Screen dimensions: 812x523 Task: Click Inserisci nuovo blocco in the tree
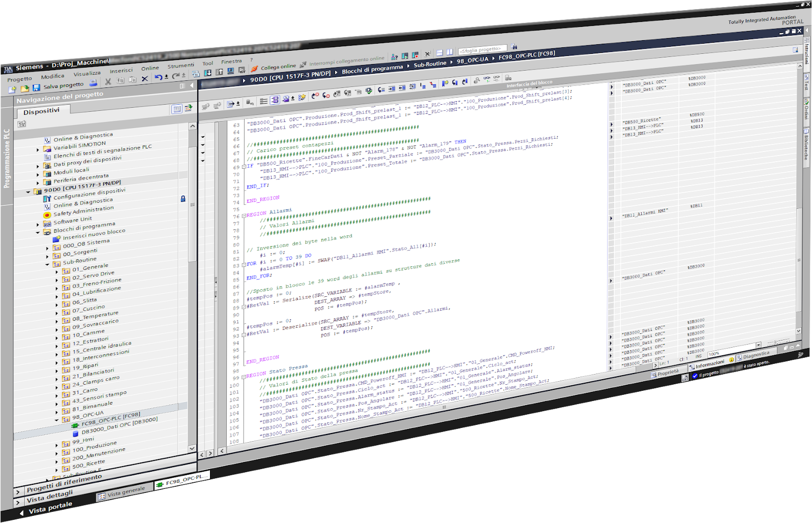click(x=94, y=234)
